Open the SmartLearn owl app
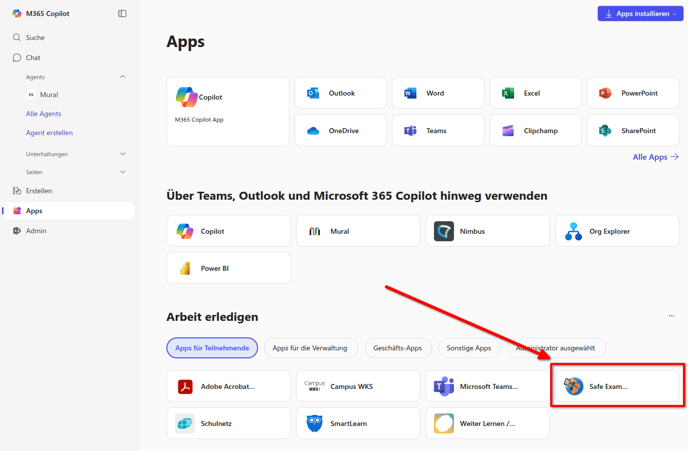Viewport: 688px width, 451px height. click(358, 423)
